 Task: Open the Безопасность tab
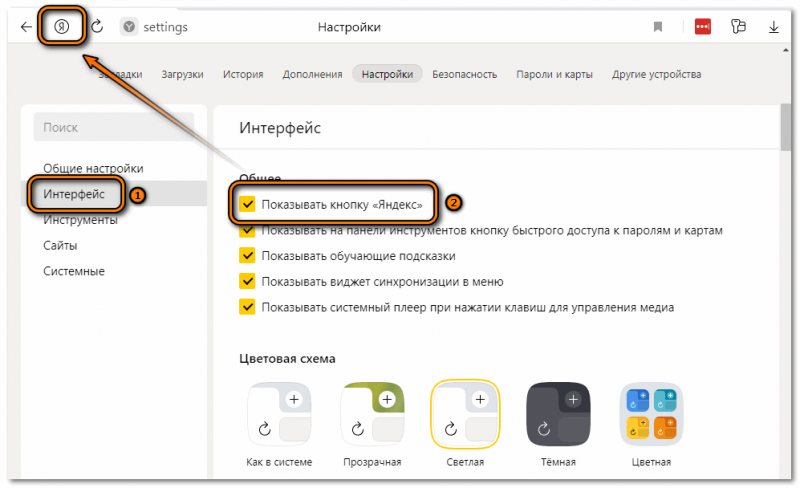tap(464, 75)
